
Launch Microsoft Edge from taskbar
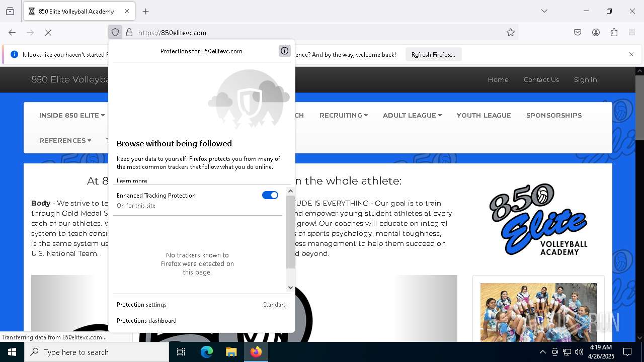(207, 352)
